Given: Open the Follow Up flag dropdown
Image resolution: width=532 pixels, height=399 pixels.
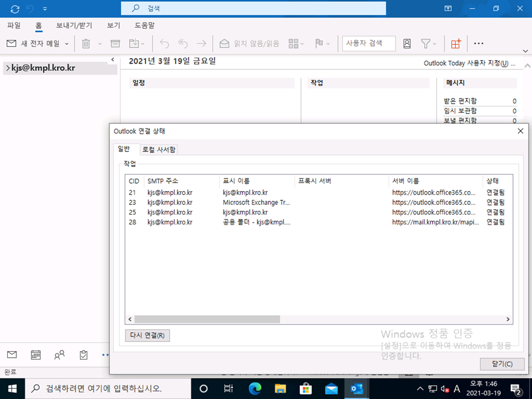Looking at the screenshot, I should coord(322,44).
